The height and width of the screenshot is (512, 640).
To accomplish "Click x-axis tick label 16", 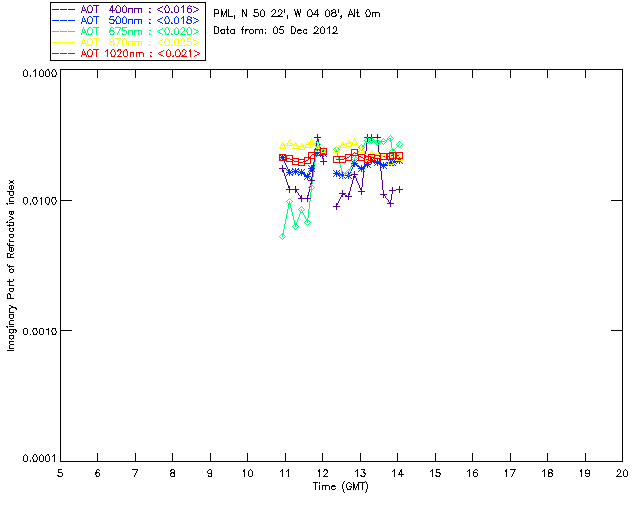I will [473, 473].
